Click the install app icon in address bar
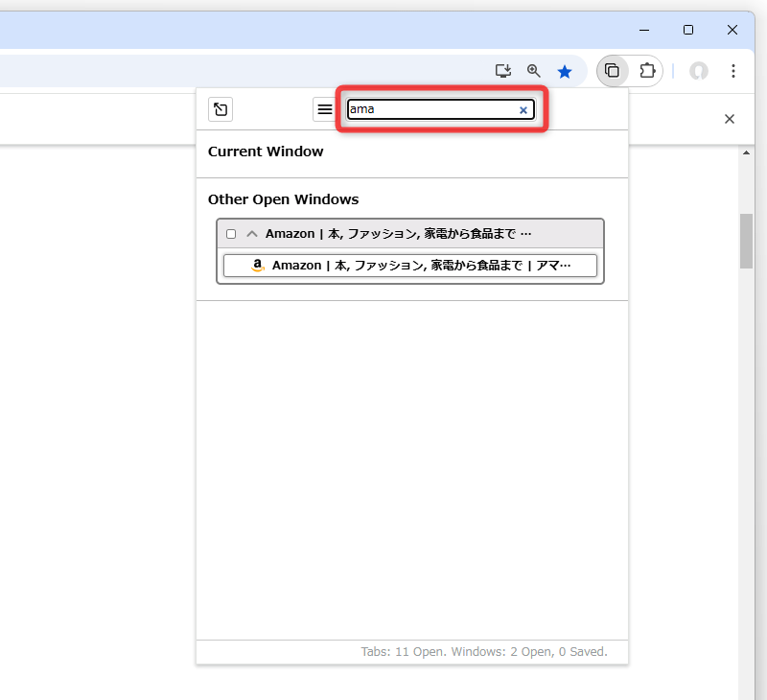 pyautogui.click(x=502, y=71)
